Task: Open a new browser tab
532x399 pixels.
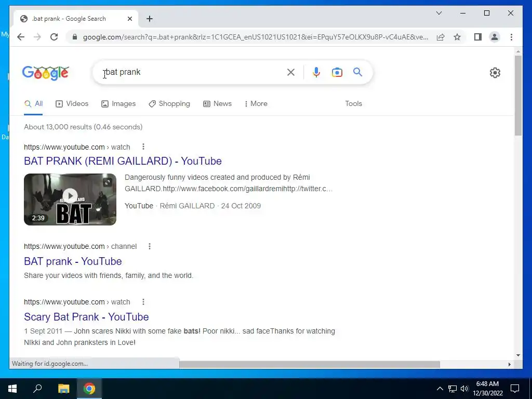Action: 150,19
